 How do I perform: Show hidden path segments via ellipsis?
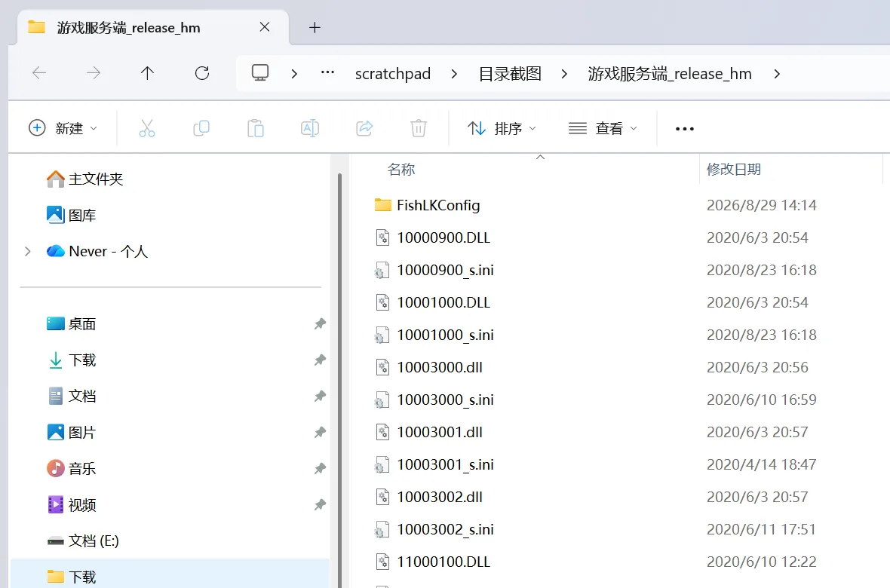(327, 72)
